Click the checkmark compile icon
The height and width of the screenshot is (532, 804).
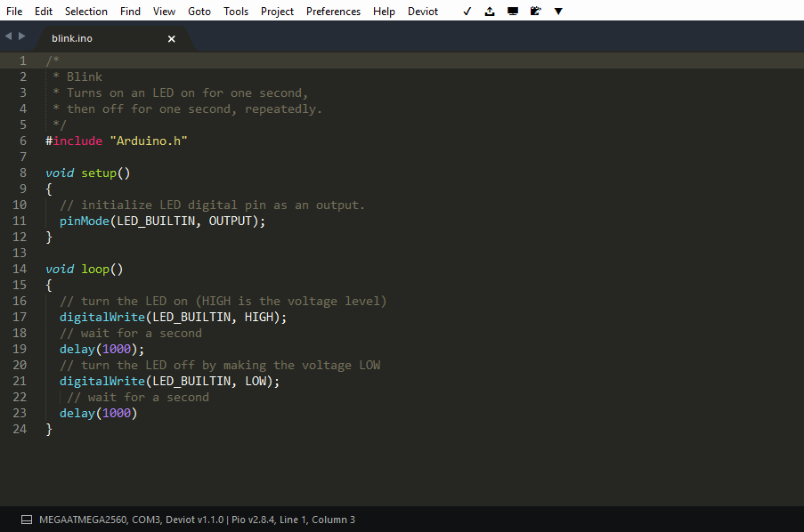pos(467,12)
